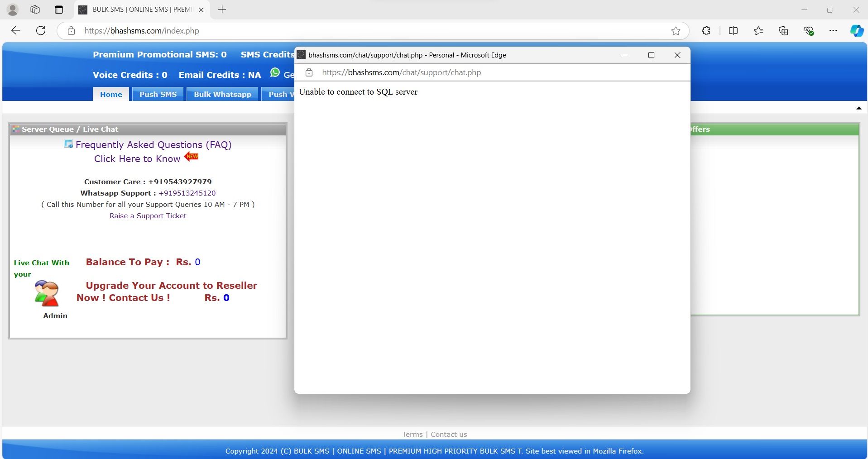Click the Upgrade Your Account to Reseller text

tap(167, 292)
